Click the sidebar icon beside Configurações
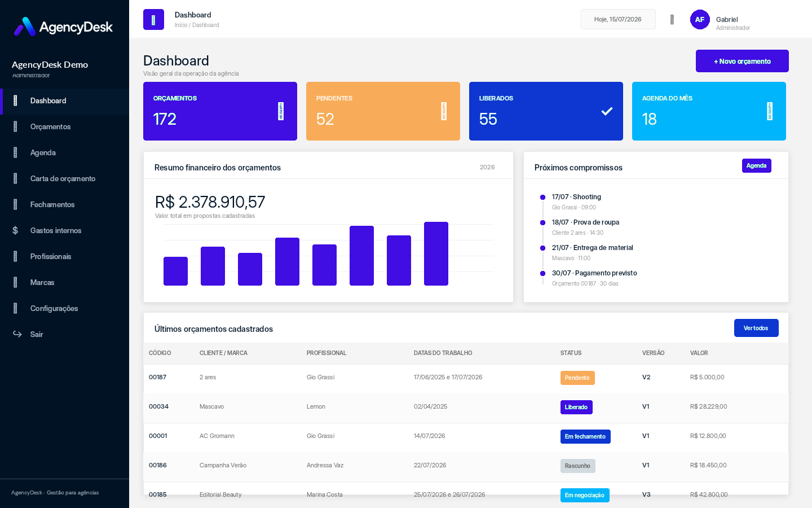Image resolution: width=812 pixels, height=508 pixels. click(15, 308)
